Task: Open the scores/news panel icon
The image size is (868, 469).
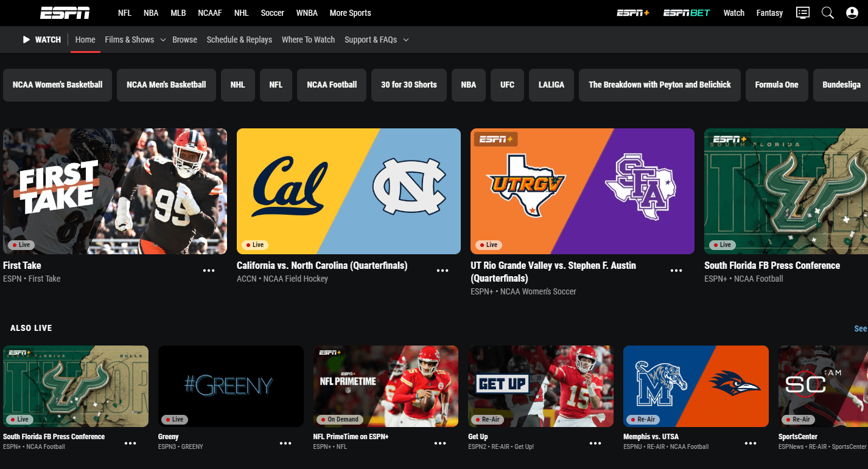Action: coord(802,12)
